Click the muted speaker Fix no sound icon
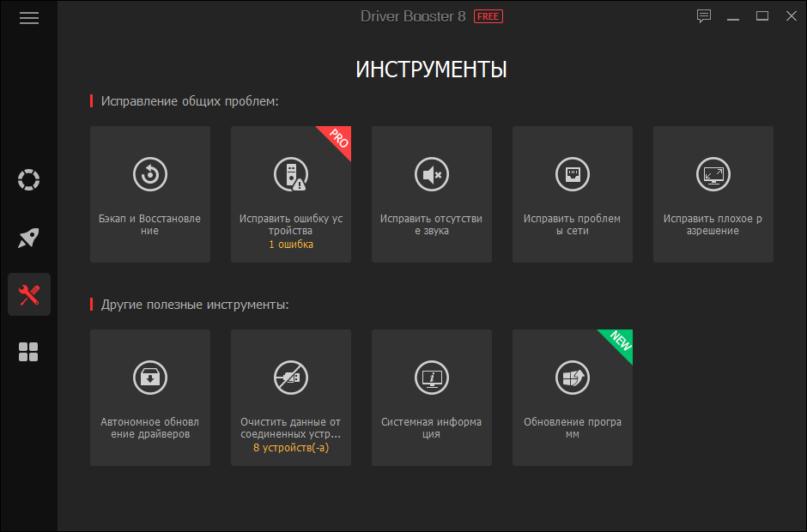 click(x=432, y=174)
